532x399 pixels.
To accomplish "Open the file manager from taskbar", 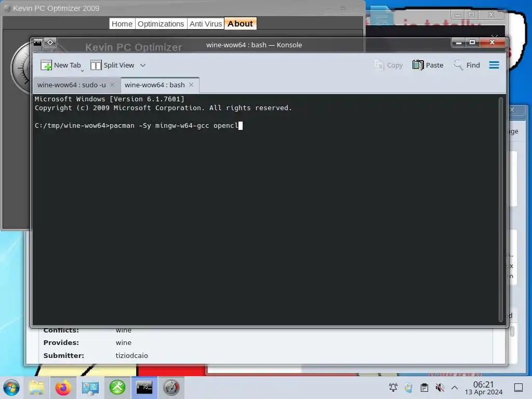I will coord(36,388).
